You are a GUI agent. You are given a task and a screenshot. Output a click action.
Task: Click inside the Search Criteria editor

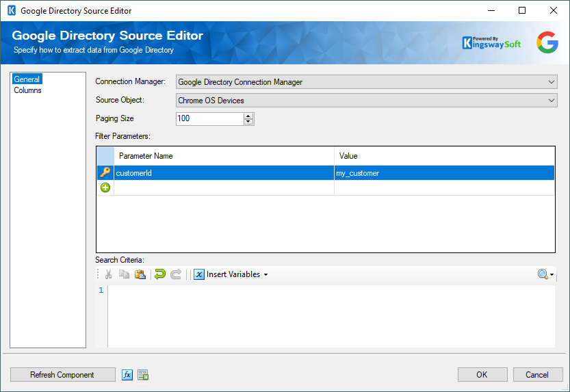pyautogui.click(x=331, y=316)
